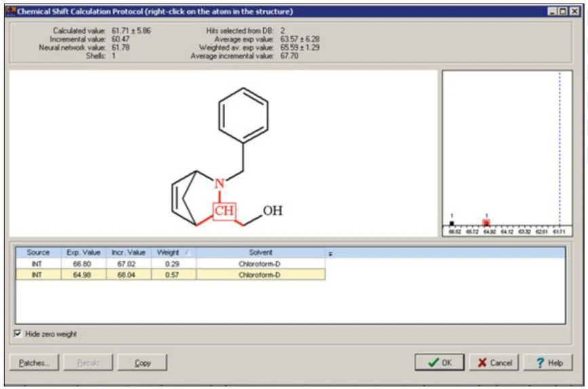This screenshot has height=389, width=588.
Task: Select the row with Exp. Value 66.80
Action: pyautogui.click(x=171, y=264)
